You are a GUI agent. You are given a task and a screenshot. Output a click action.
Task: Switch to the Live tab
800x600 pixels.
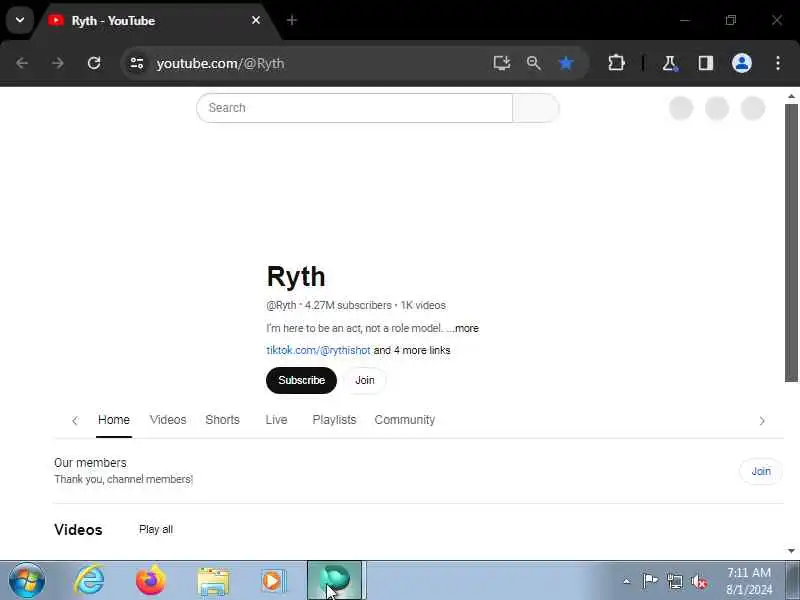click(x=276, y=420)
